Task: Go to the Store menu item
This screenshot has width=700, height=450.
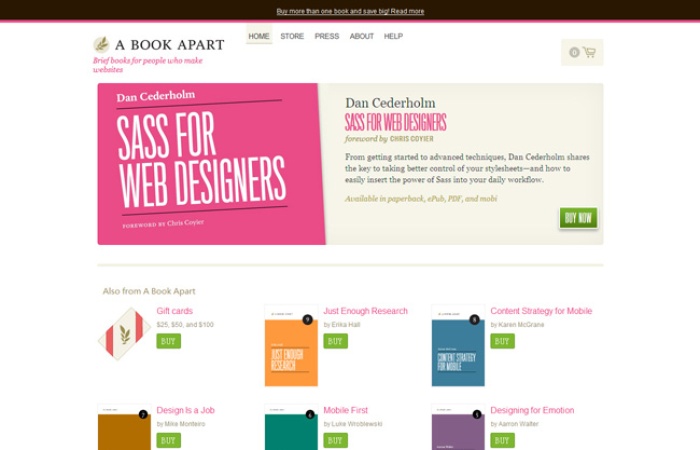Action: tap(292, 36)
